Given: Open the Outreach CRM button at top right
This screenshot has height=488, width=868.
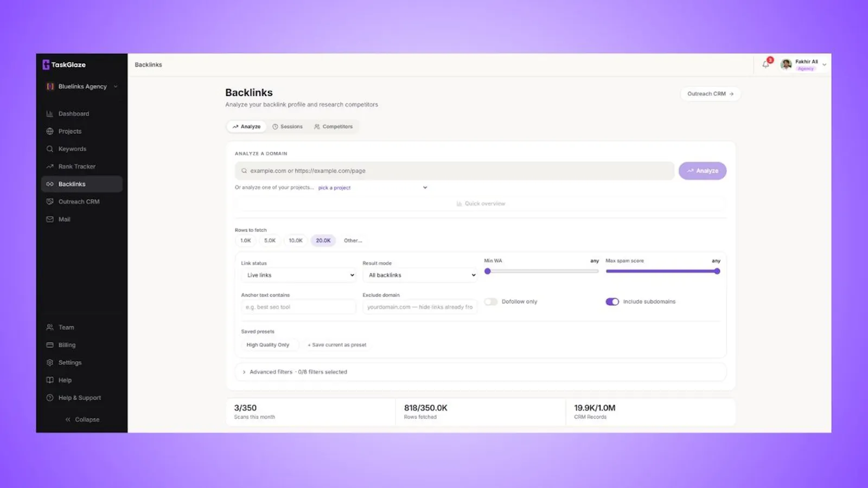Looking at the screenshot, I should point(710,94).
